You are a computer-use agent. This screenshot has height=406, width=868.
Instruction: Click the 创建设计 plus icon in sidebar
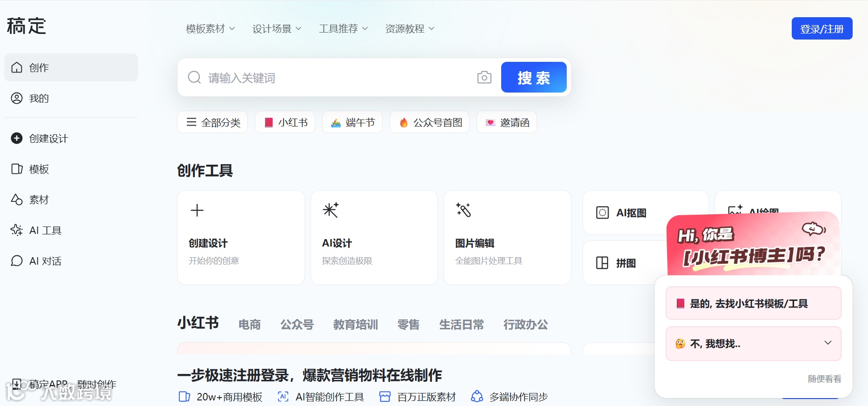point(17,138)
